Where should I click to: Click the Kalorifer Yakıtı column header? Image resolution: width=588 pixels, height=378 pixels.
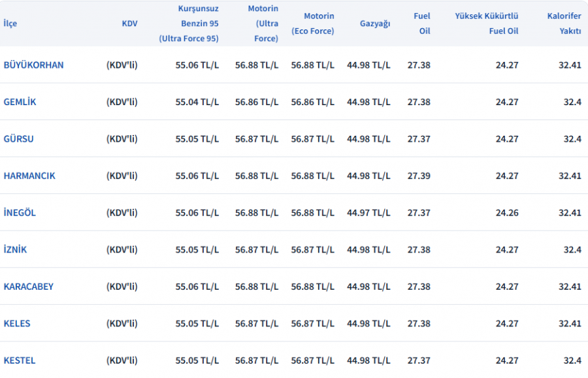564,24
